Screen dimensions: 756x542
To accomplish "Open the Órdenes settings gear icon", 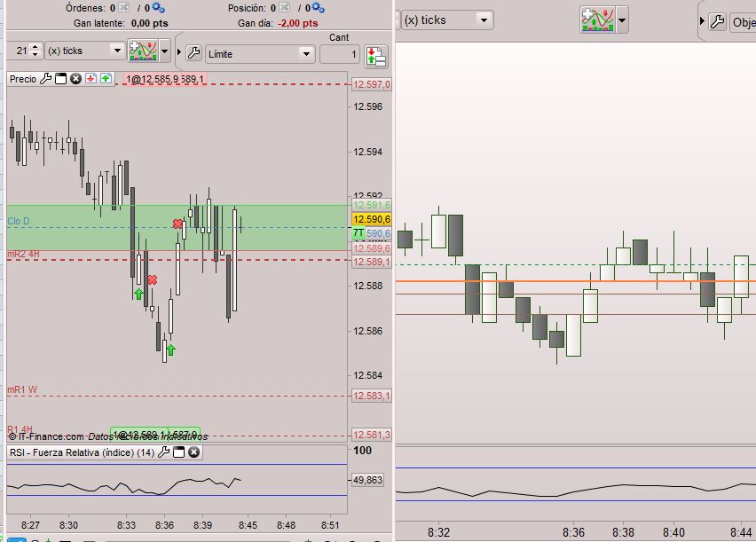I will pyautogui.click(x=158, y=8).
